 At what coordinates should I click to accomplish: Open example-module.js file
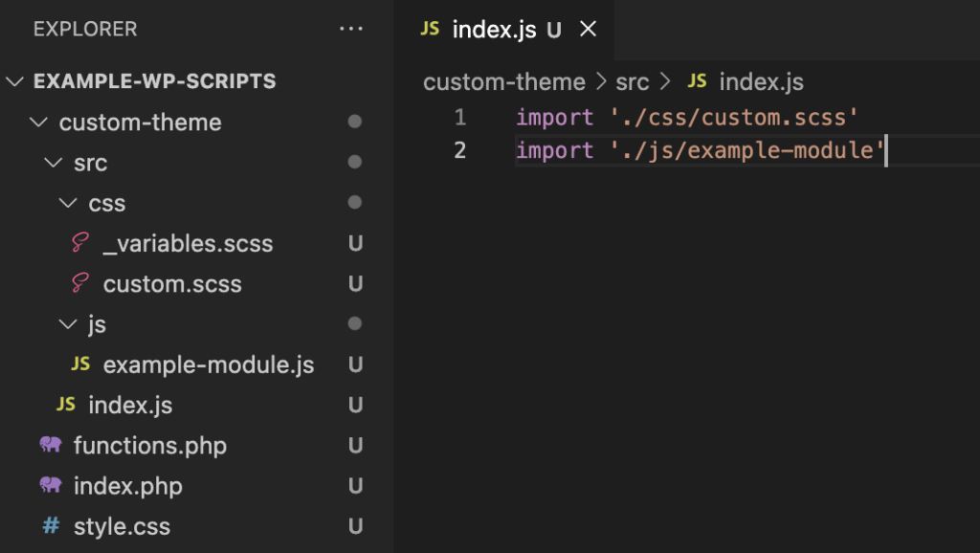[x=209, y=365]
